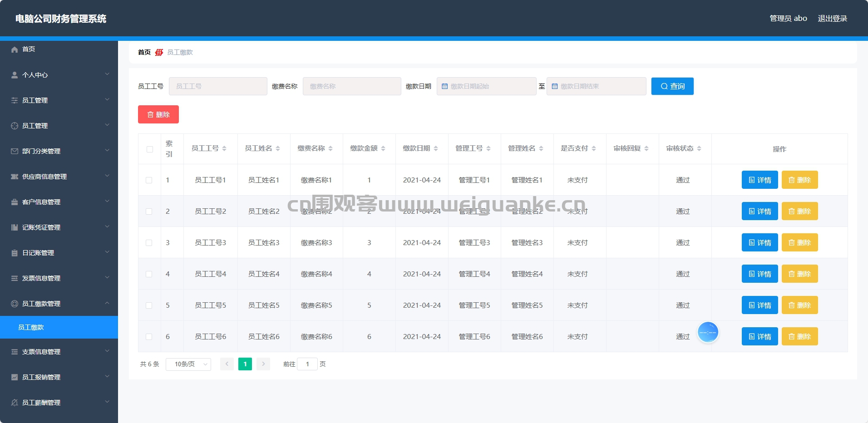Click the list icon for 发票信息管理
The width and height of the screenshot is (868, 423).
click(15, 278)
